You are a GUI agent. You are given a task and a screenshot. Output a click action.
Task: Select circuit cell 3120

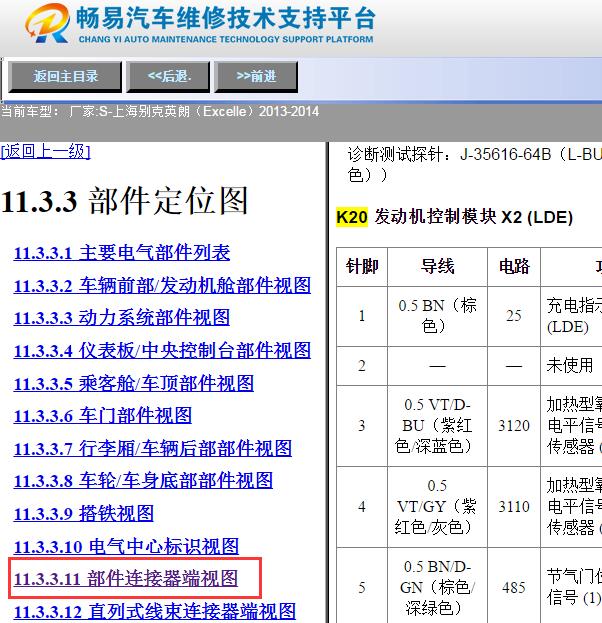(514, 426)
